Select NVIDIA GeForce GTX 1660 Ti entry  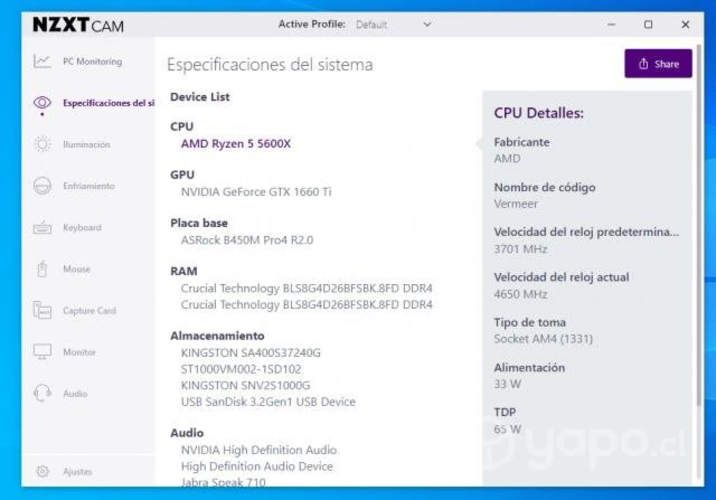pyautogui.click(x=256, y=191)
